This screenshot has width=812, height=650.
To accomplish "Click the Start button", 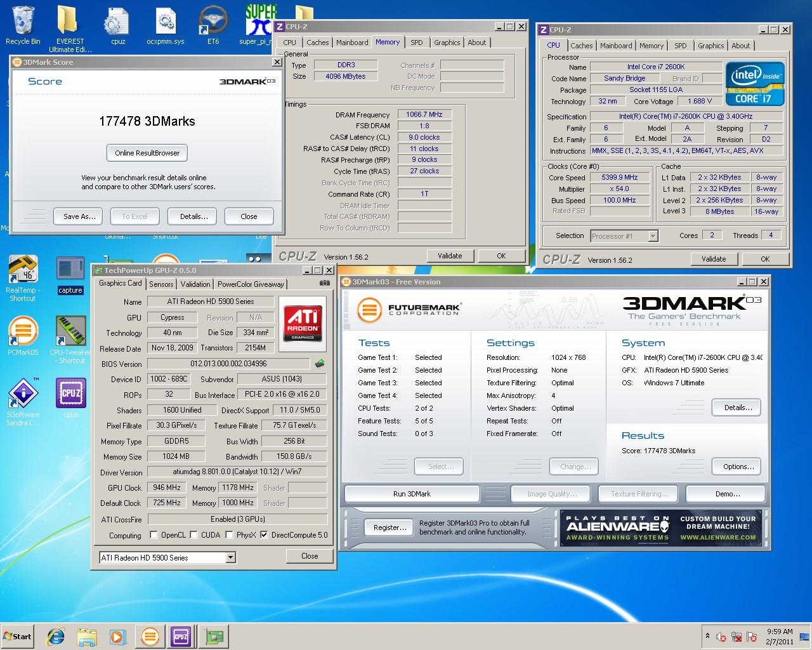I will (18, 636).
